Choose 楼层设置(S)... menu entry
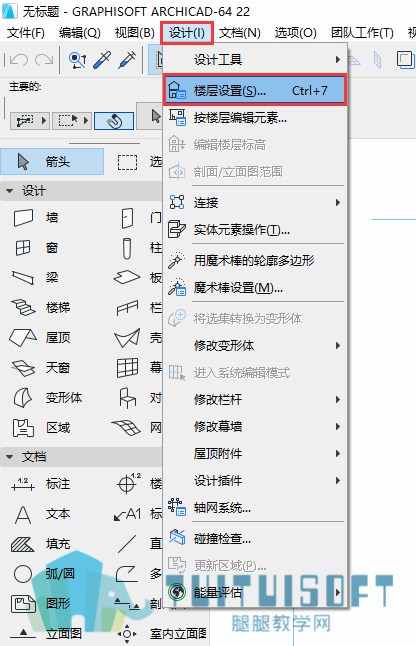The height and width of the screenshot is (646, 416). pos(255,90)
